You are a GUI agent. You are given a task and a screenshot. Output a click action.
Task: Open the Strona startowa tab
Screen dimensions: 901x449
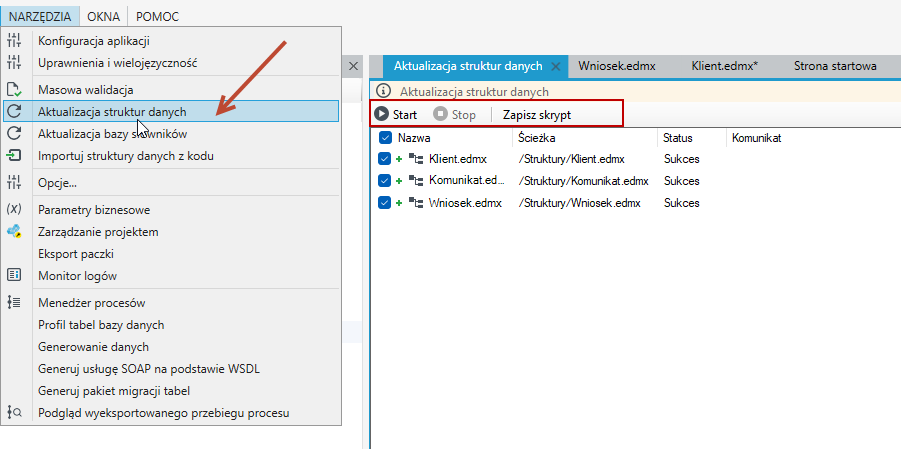(835, 66)
